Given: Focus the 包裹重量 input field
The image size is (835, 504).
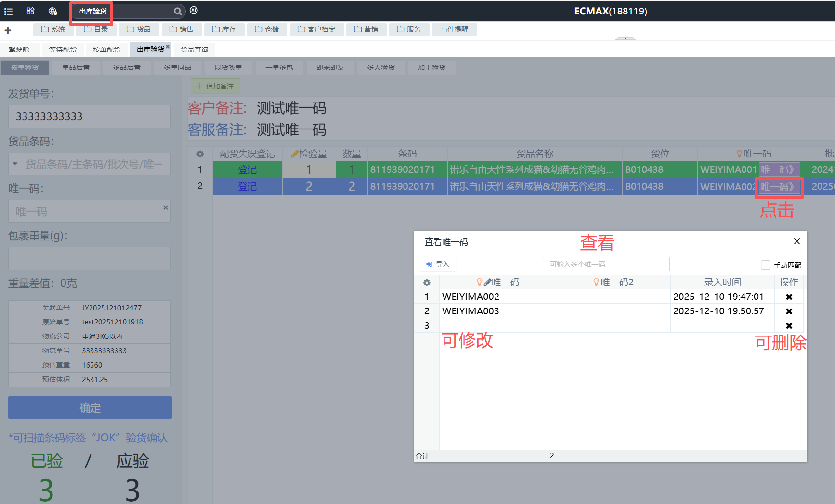Looking at the screenshot, I should click(90, 258).
